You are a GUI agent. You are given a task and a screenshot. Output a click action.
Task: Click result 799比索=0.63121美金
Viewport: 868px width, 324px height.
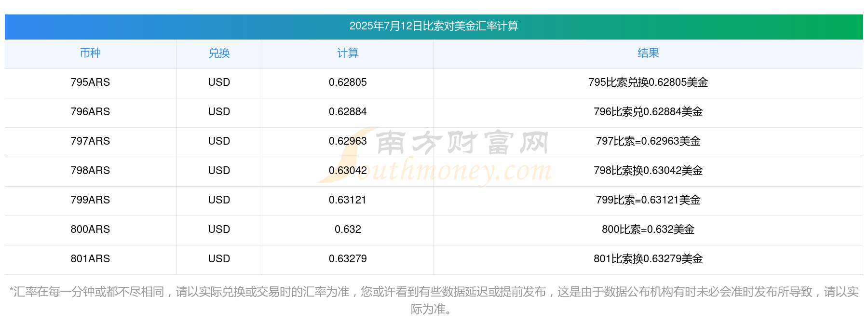point(648,200)
